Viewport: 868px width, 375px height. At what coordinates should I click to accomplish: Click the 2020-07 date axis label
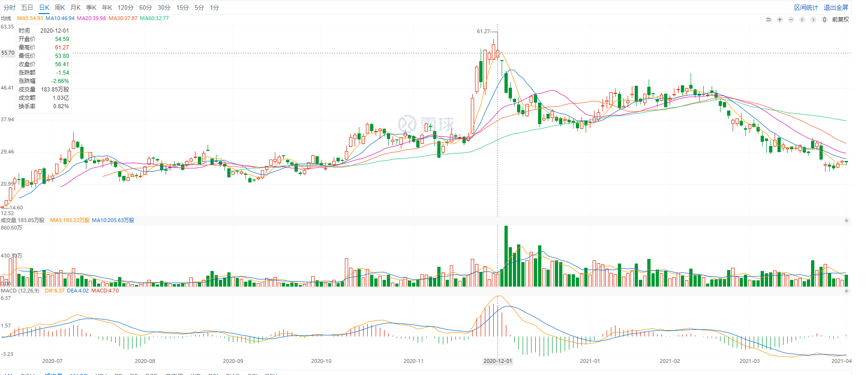(x=52, y=361)
